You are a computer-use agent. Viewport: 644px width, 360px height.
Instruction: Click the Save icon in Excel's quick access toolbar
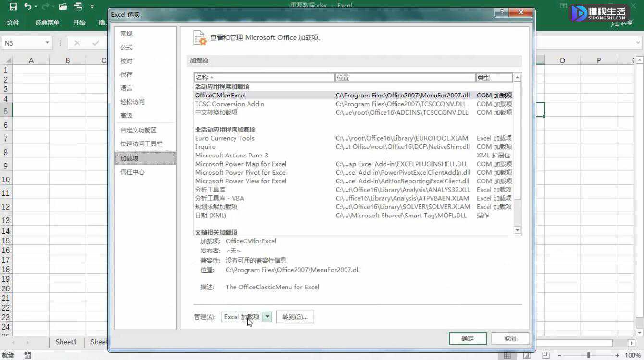coord(13,7)
